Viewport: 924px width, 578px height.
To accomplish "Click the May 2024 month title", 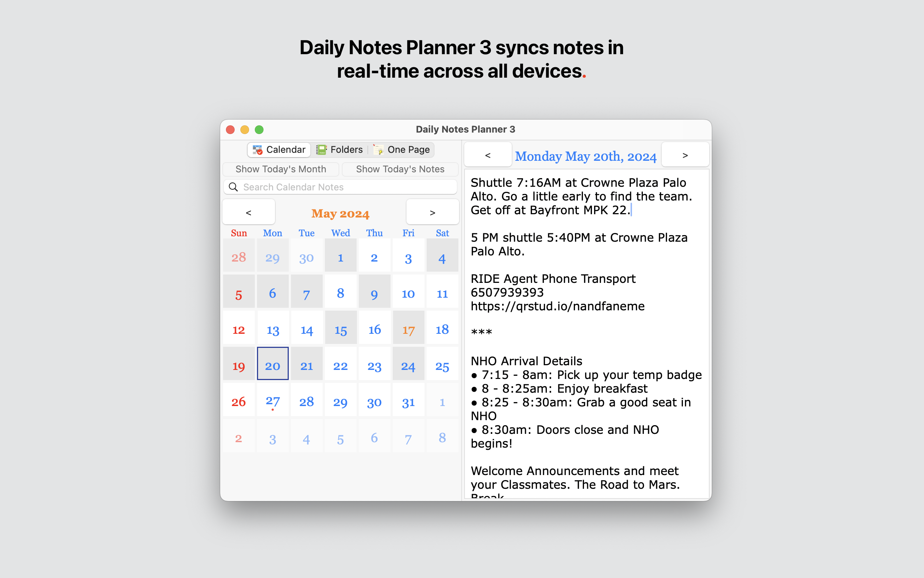I will click(340, 213).
